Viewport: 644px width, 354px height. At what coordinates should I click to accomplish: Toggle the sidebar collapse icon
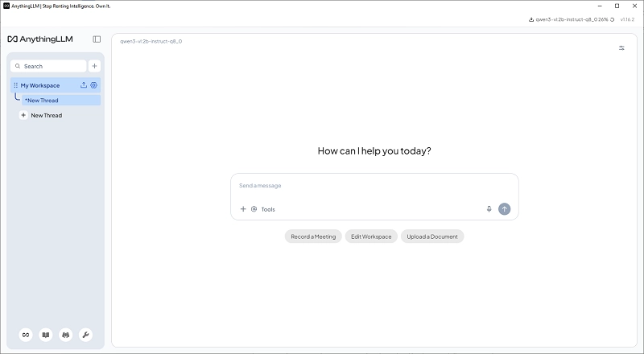pyautogui.click(x=97, y=39)
